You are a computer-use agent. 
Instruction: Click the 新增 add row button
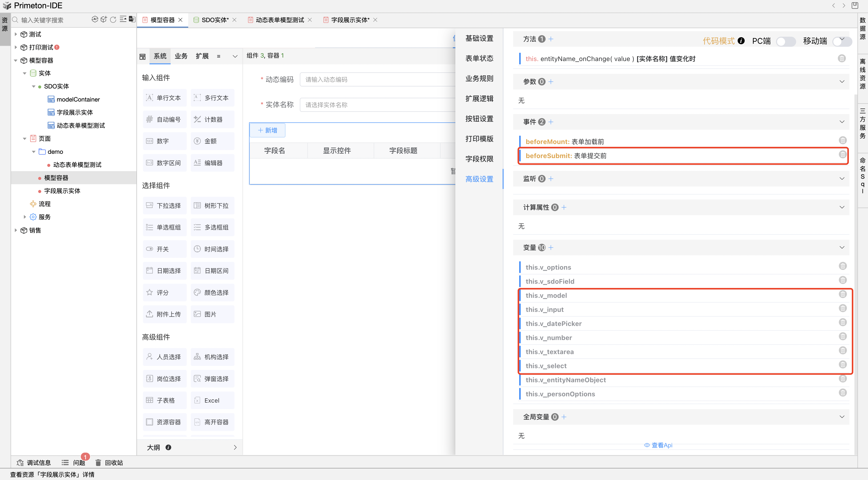tap(268, 130)
